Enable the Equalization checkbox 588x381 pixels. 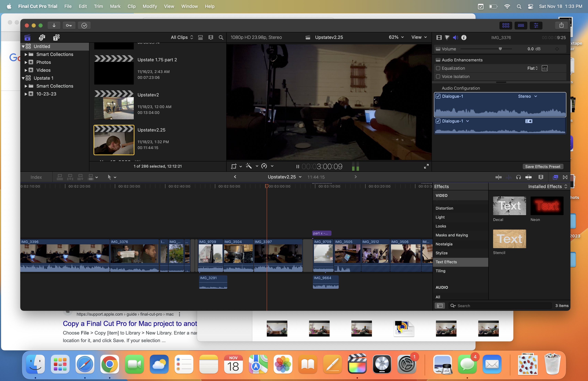[x=438, y=68]
